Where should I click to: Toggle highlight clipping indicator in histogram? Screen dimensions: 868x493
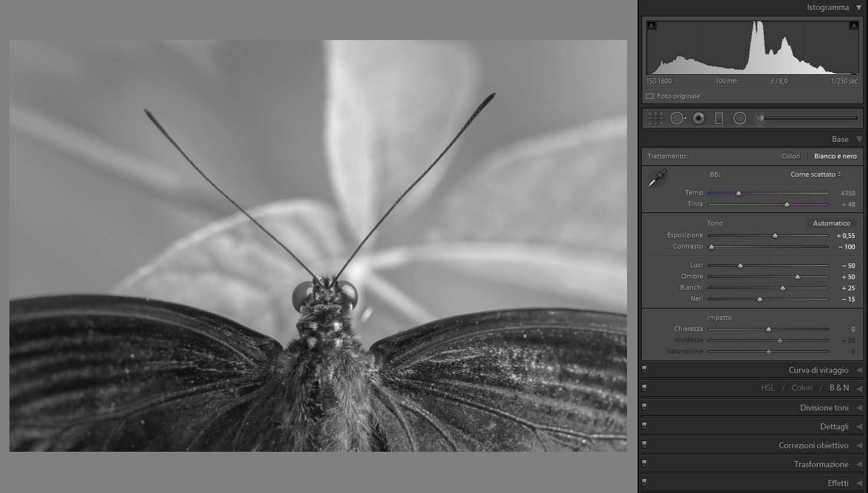[x=853, y=25]
